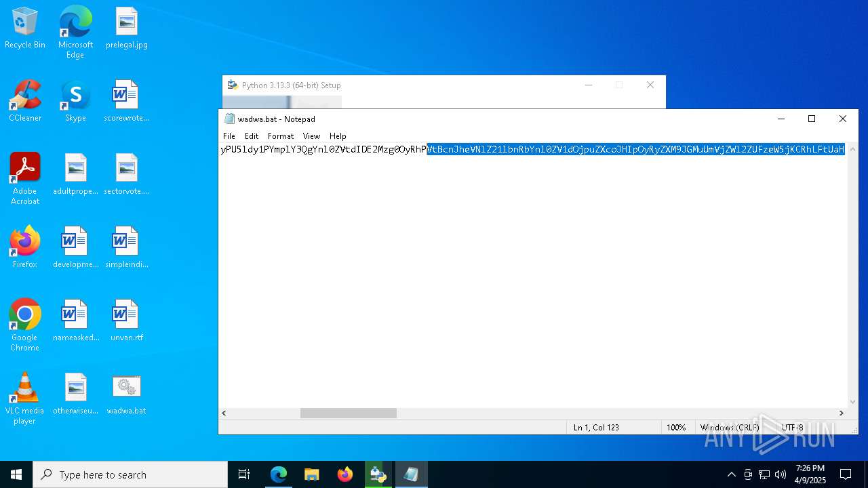Click the Ln 1, Col 123 status
Screen dimensions: 868x488
(597, 428)
